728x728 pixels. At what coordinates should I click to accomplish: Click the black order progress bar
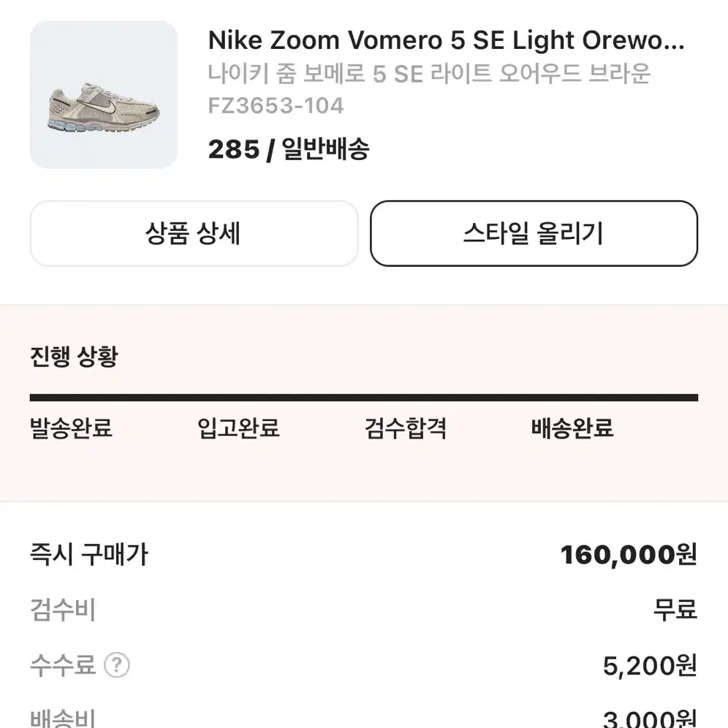[x=364, y=398]
